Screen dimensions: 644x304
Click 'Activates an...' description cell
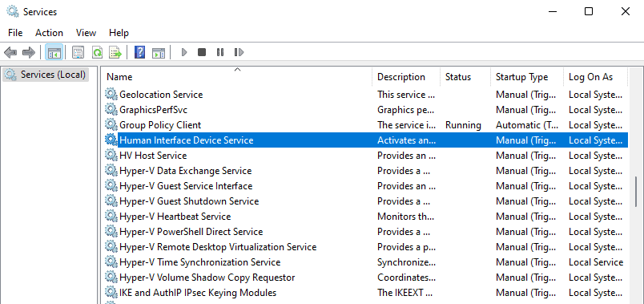coord(406,140)
